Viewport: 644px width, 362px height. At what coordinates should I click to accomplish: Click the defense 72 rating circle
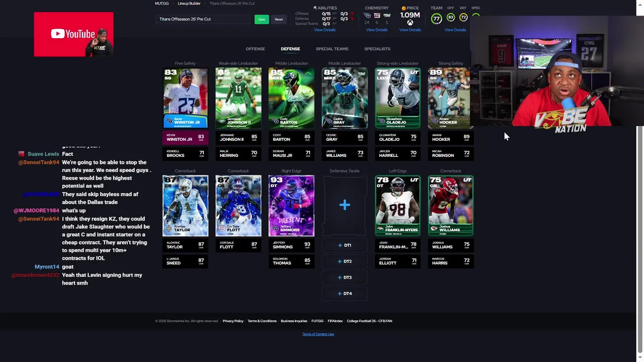click(x=463, y=18)
